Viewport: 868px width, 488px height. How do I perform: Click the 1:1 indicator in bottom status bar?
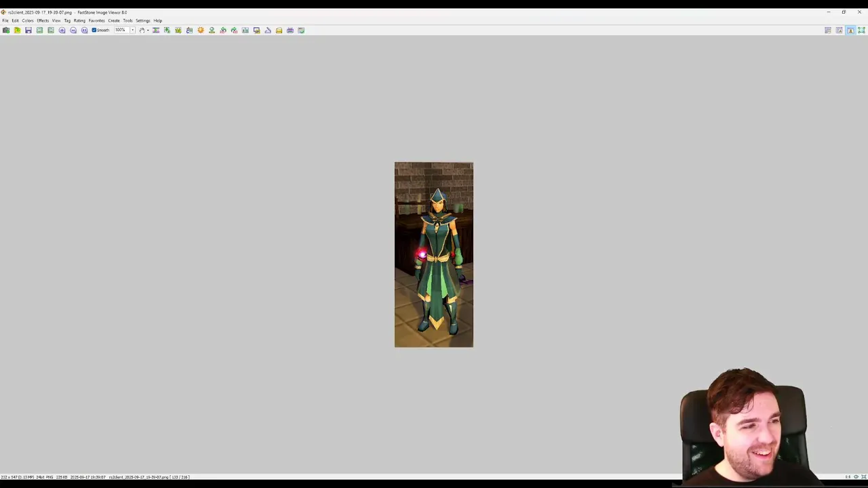tap(848, 477)
